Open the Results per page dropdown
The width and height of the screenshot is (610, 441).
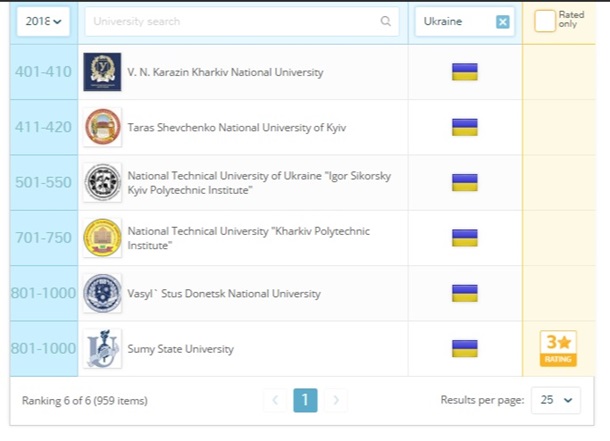click(555, 400)
